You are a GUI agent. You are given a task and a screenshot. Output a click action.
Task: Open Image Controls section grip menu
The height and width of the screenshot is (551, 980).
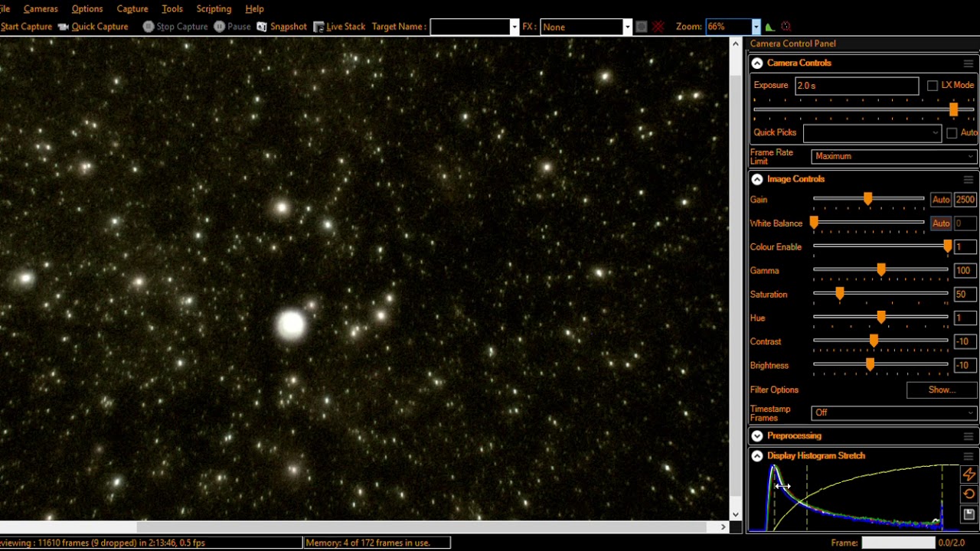point(969,179)
